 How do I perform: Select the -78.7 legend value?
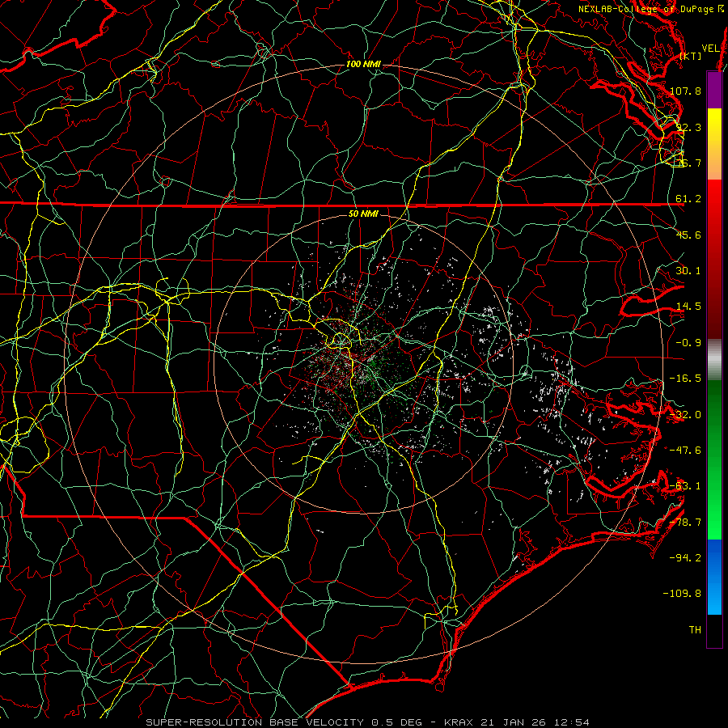(x=685, y=523)
